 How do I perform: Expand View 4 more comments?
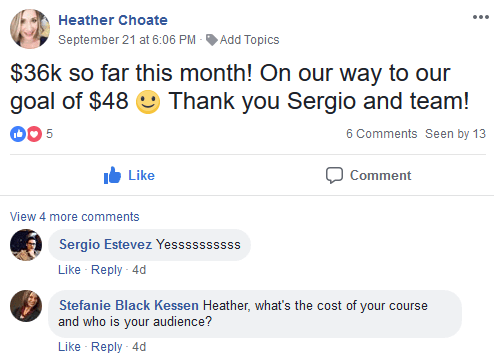click(75, 217)
